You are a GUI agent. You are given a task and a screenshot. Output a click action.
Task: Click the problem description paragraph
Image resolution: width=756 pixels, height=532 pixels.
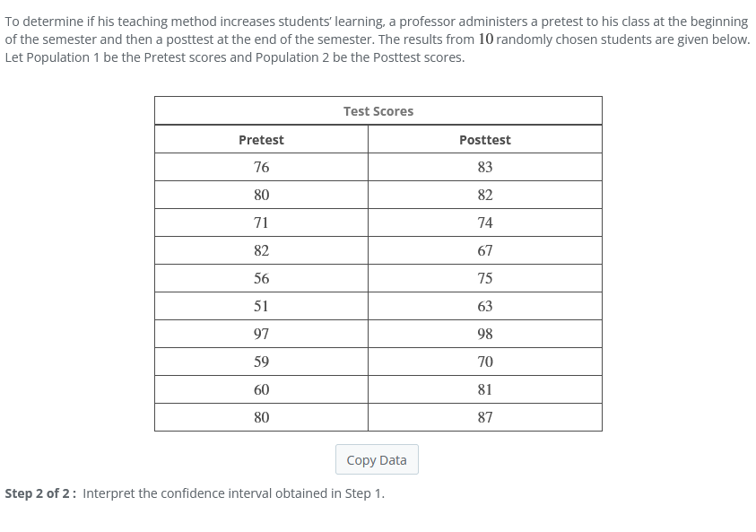click(377, 39)
